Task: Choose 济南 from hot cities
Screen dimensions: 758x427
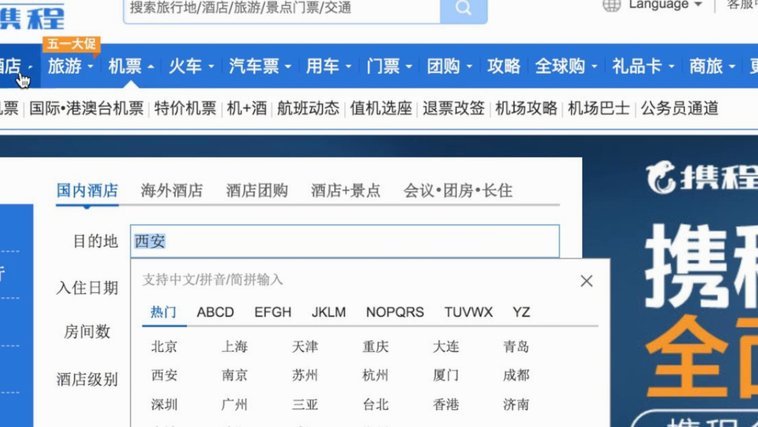Action: (516, 404)
